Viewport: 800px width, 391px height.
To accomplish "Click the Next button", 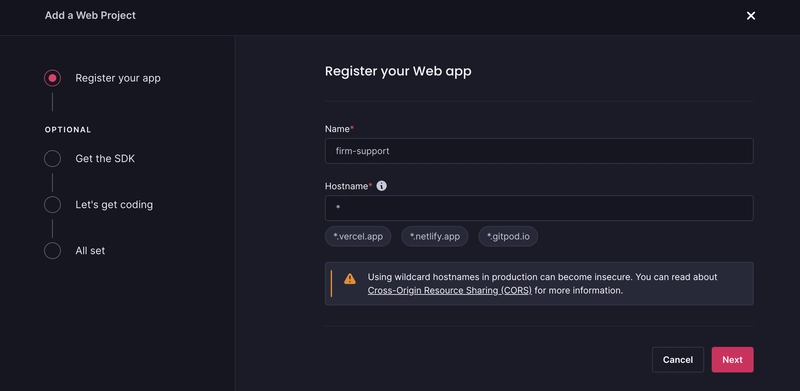I will 732,360.
